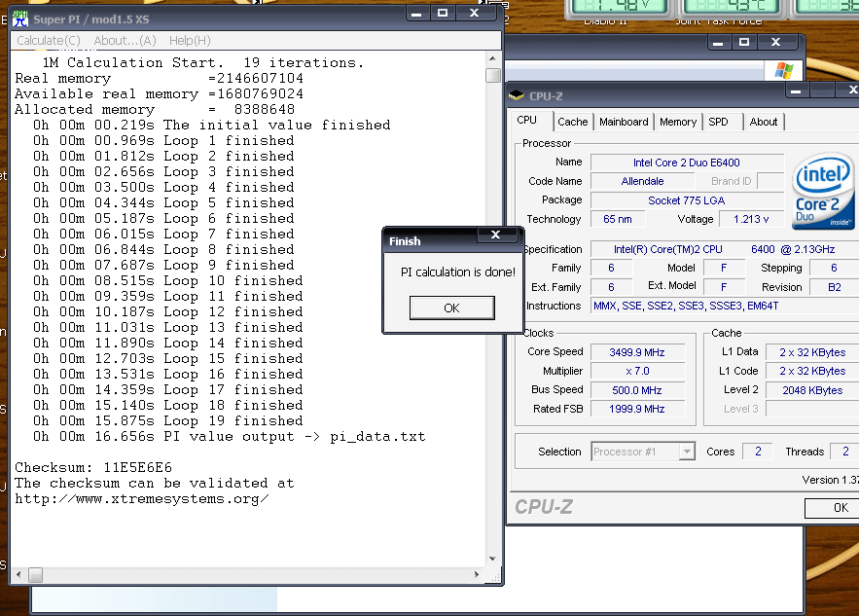Switch to the Mainboard tab in CPU-Z
Image resolution: width=859 pixels, height=616 pixels.
[624, 122]
